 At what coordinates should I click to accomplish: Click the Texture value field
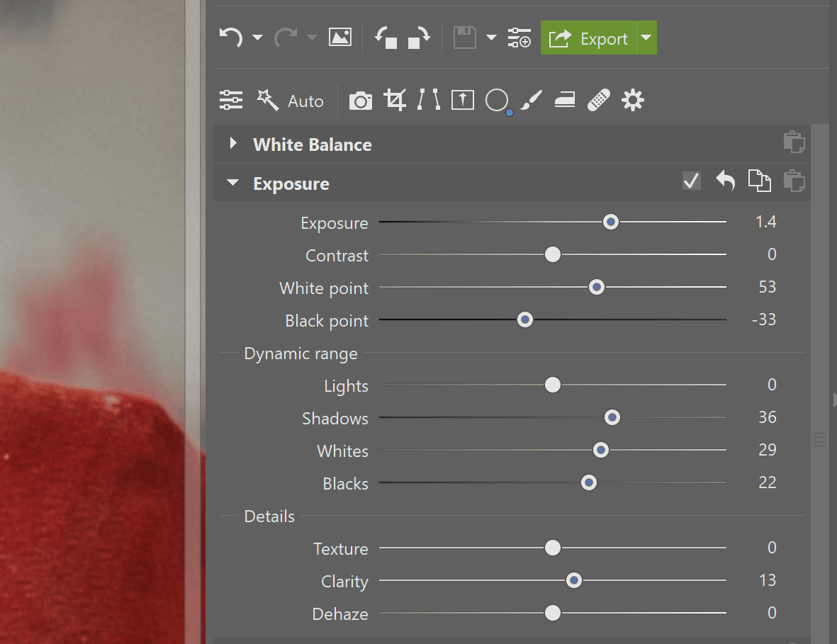pos(772,548)
